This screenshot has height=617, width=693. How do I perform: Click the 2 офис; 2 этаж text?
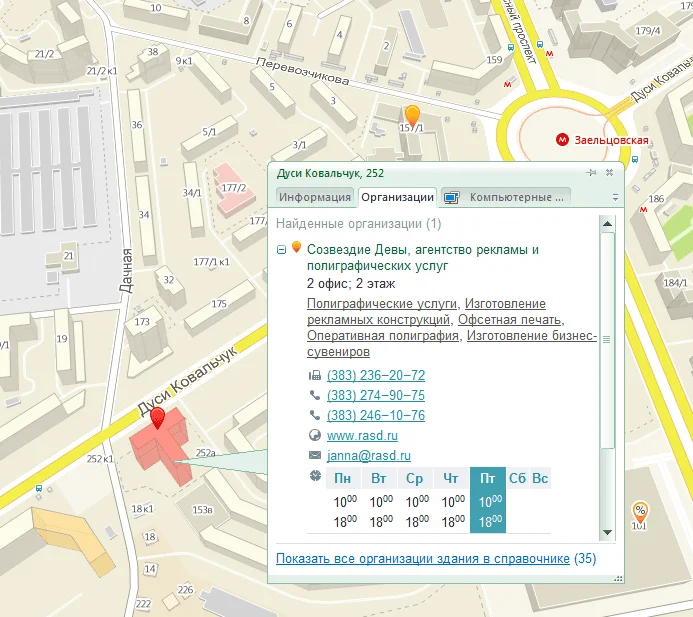(x=351, y=283)
